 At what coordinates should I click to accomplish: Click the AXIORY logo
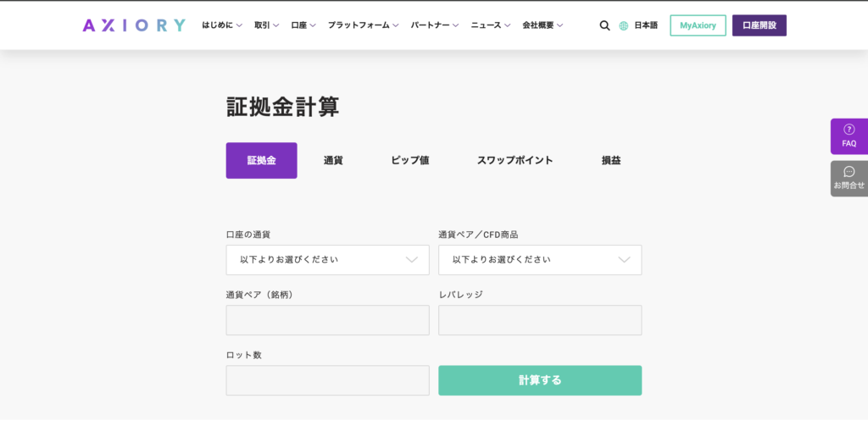pos(134,25)
